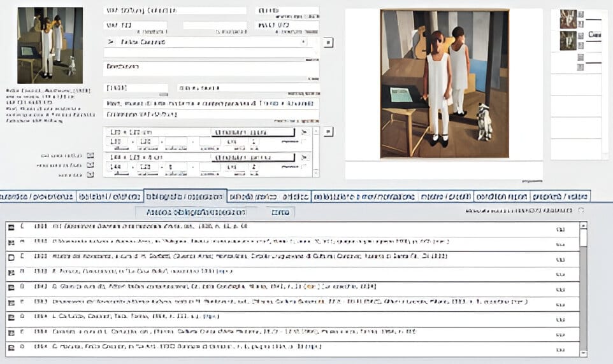Click the square button right of the dimensions panel

point(329,132)
